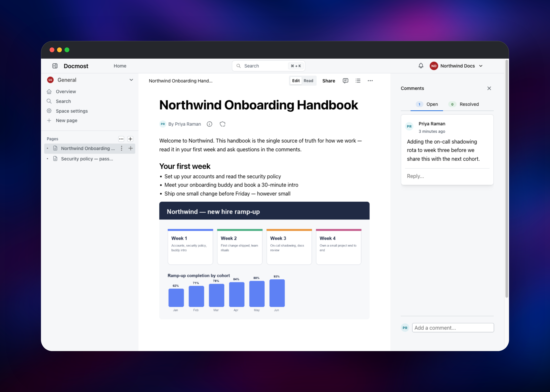This screenshot has height=392, width=550.
Task: Click the GE General space badge
Action: click(x=50, y=80)
